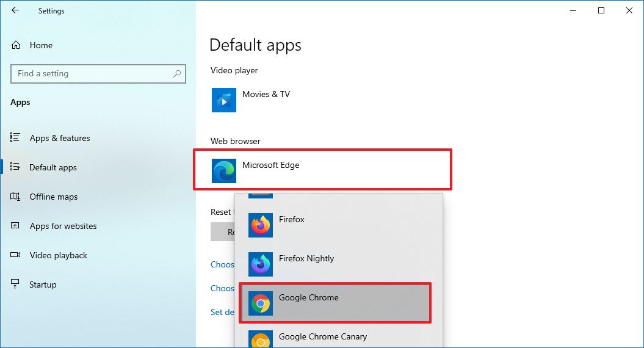The height and width of the screenshot is (348, 644).
Task: Click the Apps & features list icon
Action: [x=15, y=137]
